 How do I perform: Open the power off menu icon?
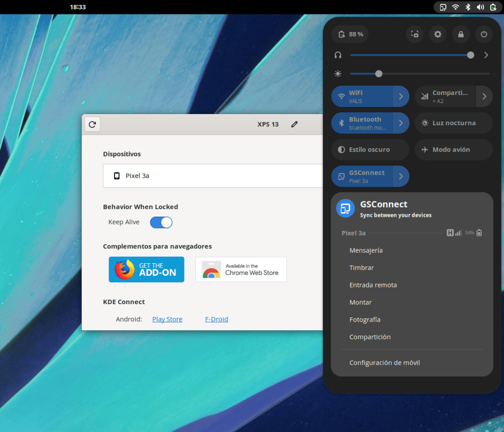point(484,34)
